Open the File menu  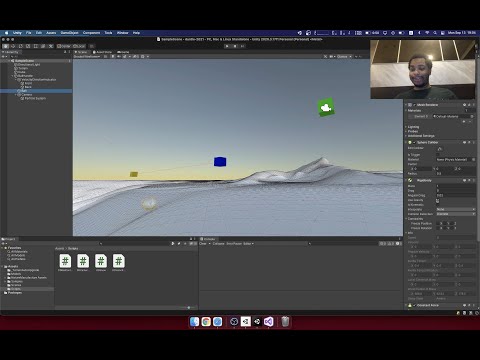click(x=29, y=33)
